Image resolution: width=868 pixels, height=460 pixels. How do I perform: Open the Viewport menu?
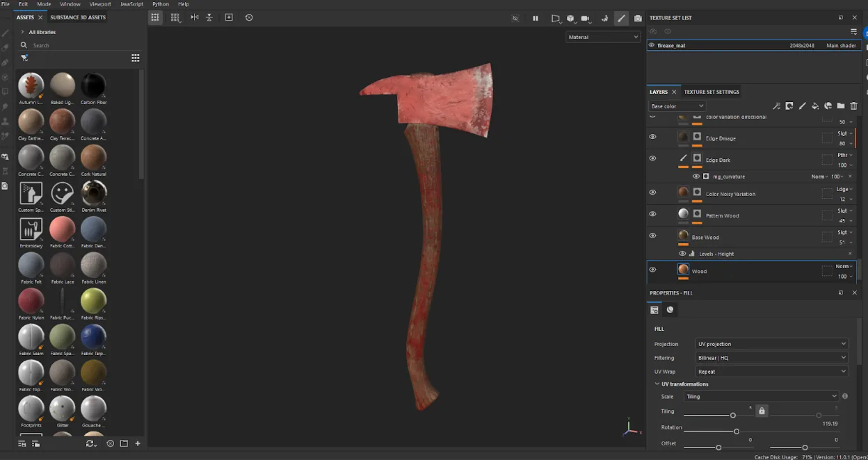pos(100,4)
